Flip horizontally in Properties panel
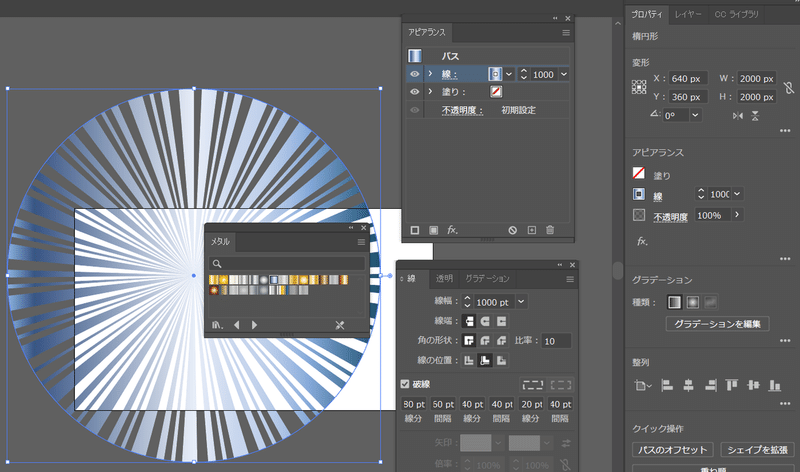Screen dimensions: 800x472 coord(738,116)
